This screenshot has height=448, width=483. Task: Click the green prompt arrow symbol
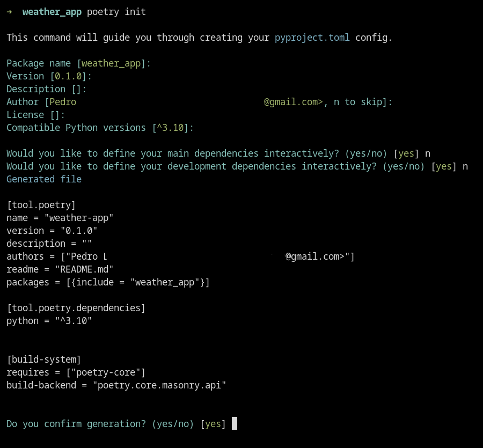point(10,12)
